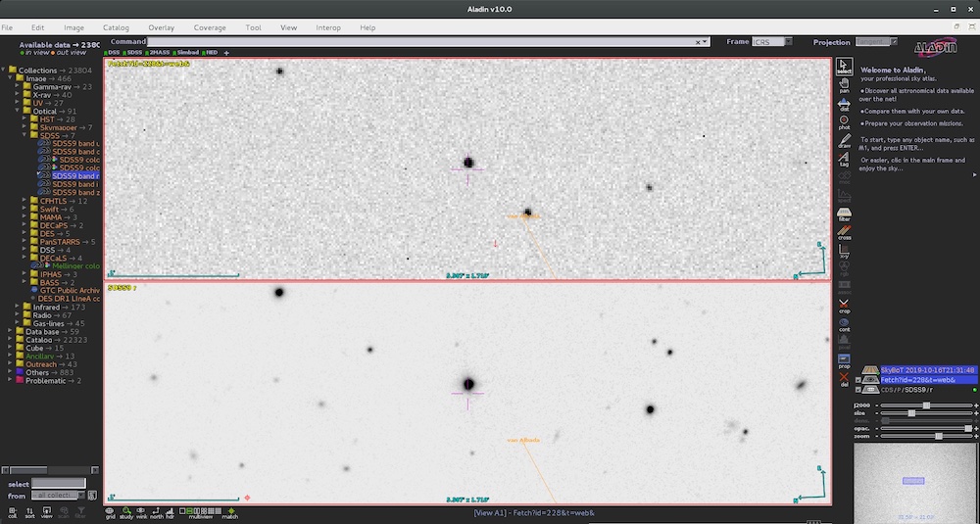Open the Interop menu
This screenshot has height=524, width=980.
pos(328,27)
